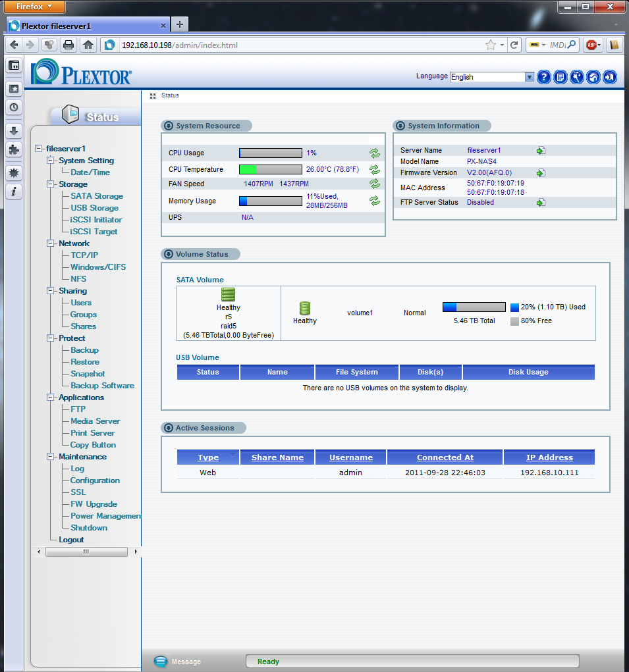Open the downloads arrow sidebar icon

[14, 131]
